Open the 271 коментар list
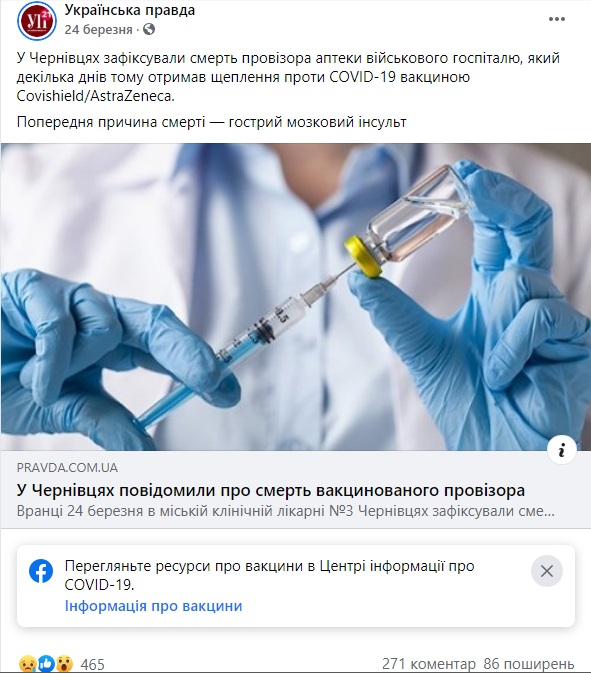Viewport: 591px width, 673px height. (429, 664)
